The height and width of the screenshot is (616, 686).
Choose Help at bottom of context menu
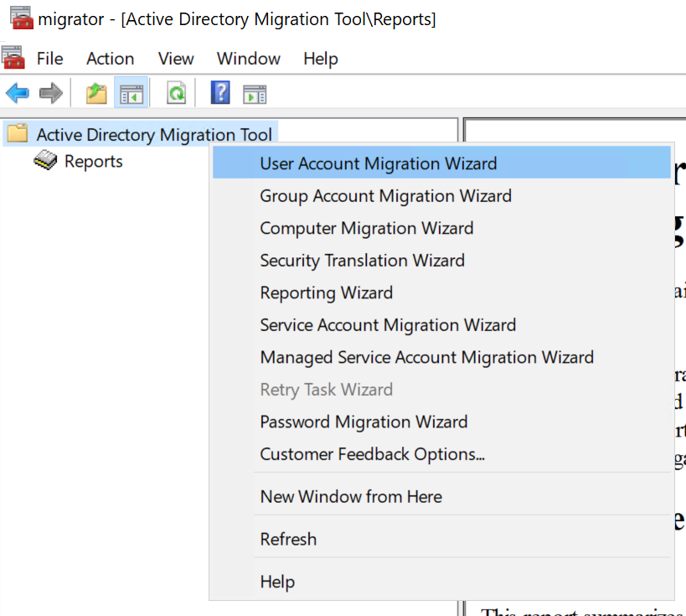point(441,582)
